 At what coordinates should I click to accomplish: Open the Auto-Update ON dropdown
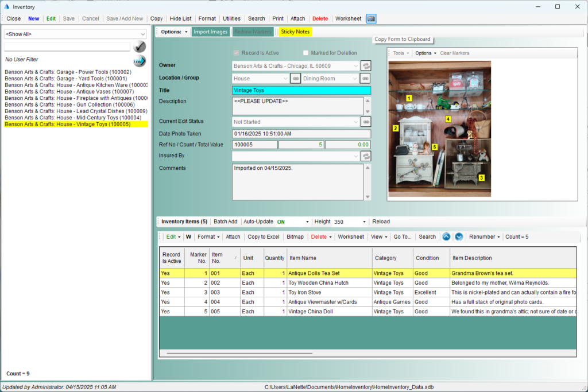(x=307, y=222)
